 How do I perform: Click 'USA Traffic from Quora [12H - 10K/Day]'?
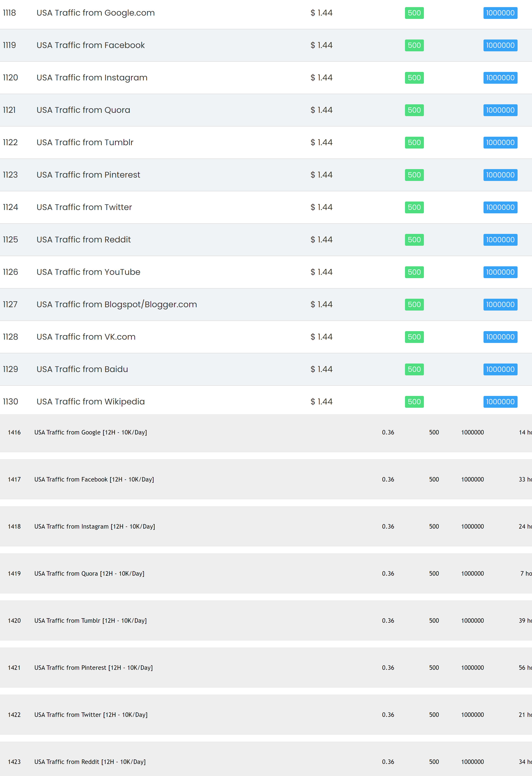[x=89, y=574]
